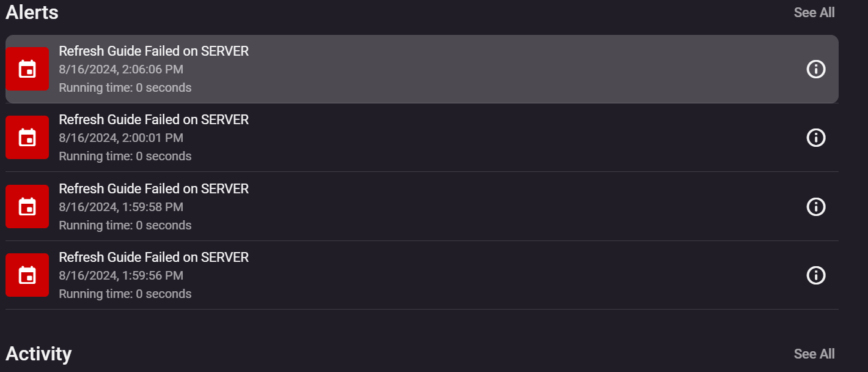Viewport: 868px width, 372px height.
Task: Open the alert title above 1:59:58 PM
Action: click(x=153, y=188)
